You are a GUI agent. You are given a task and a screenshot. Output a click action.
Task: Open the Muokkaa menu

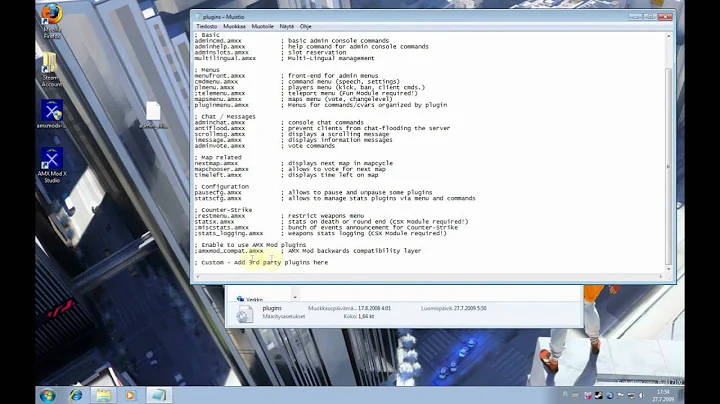coord(234,27)
